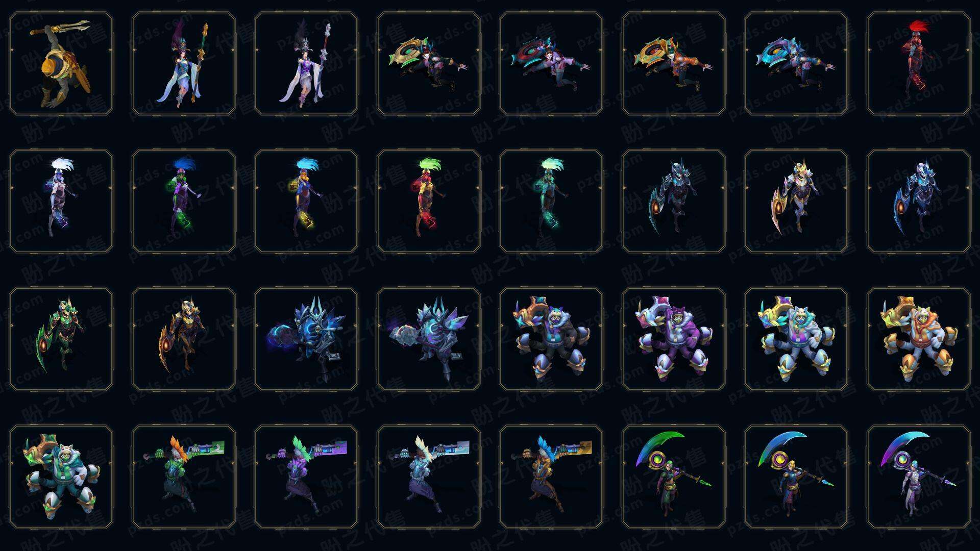Open the solid red ponytail assassin skin
This screenshot has width=980, height=551.
pos(918,63)
